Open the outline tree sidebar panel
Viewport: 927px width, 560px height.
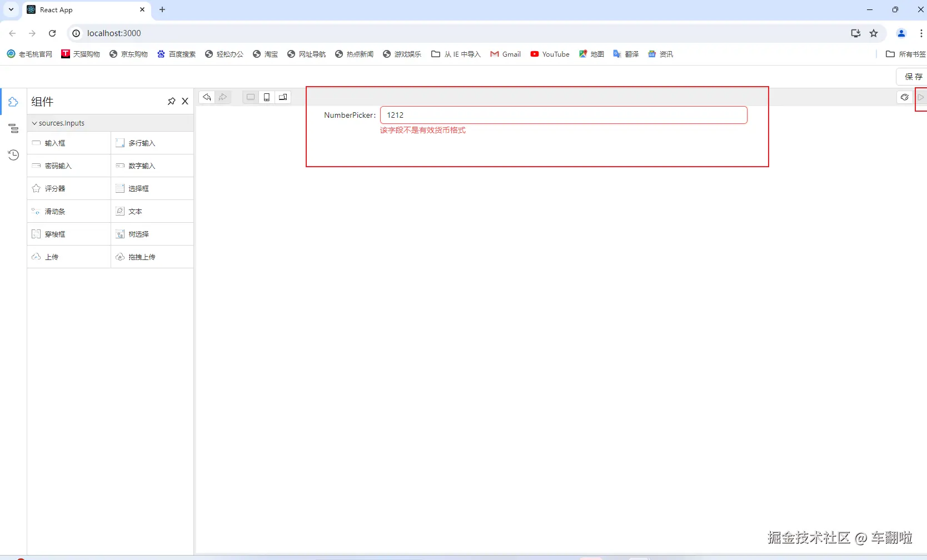pos(13,129)
